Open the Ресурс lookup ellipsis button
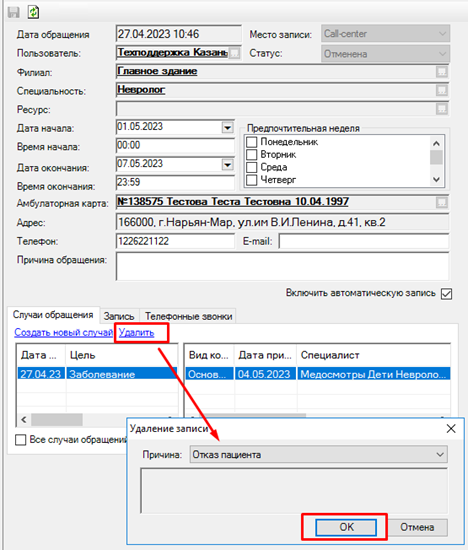The width and height of the screenshot is (468, 550). click(442, 109)
